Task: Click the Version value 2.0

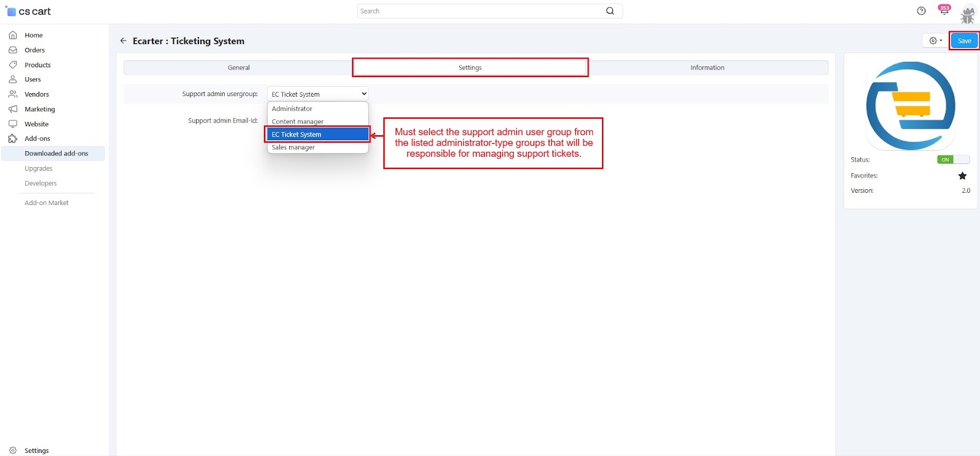Action: pos(966,190)
